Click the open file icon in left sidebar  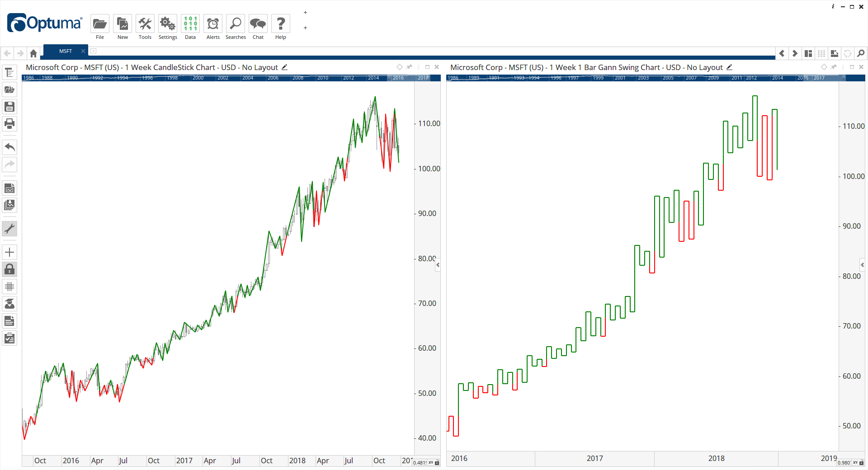pyautogui.click(x=9, y=89)
